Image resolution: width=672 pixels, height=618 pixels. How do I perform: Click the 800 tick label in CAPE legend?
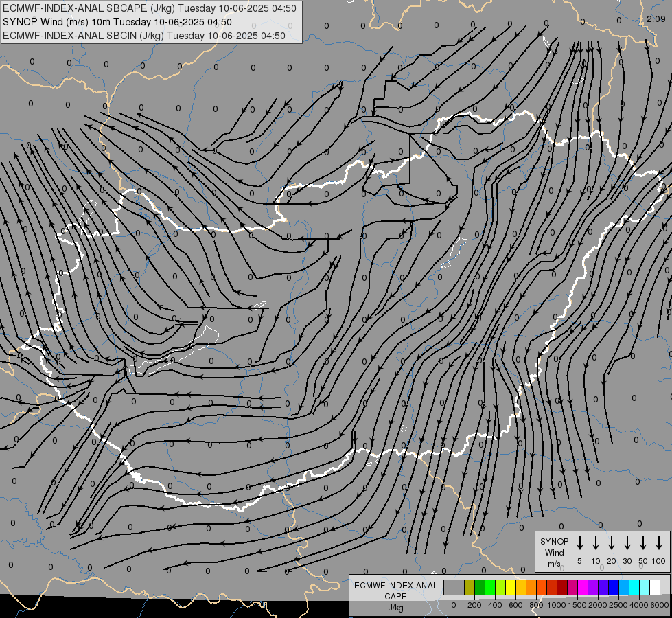click(536, 605)
